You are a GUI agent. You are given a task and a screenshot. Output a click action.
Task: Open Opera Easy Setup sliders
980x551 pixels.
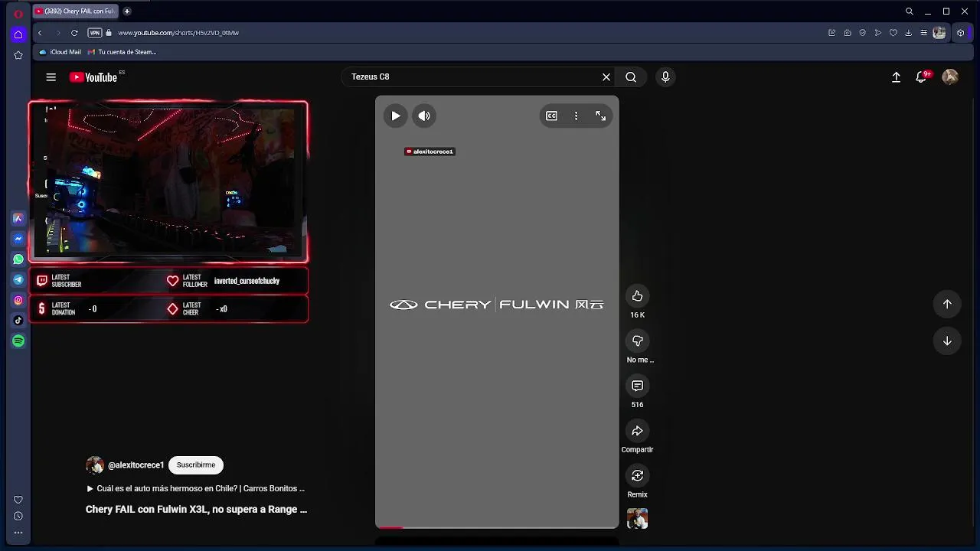click(x=923, y=33)
